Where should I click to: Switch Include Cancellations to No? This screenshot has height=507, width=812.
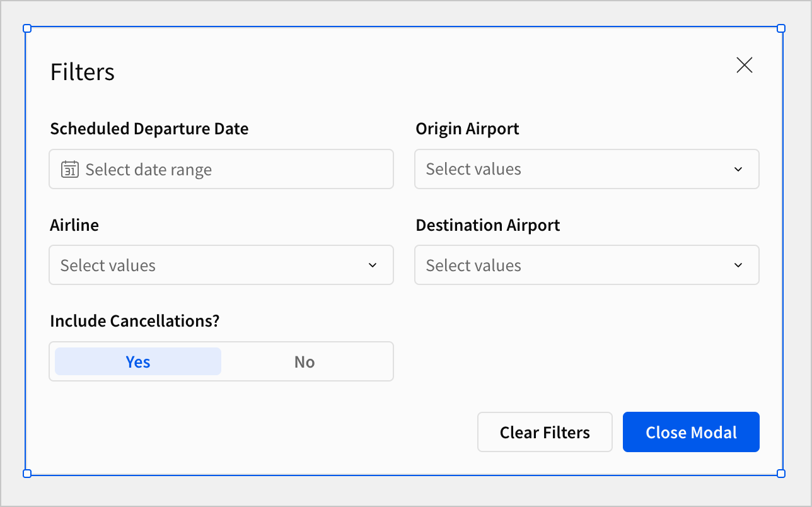[x=304, y=362]
